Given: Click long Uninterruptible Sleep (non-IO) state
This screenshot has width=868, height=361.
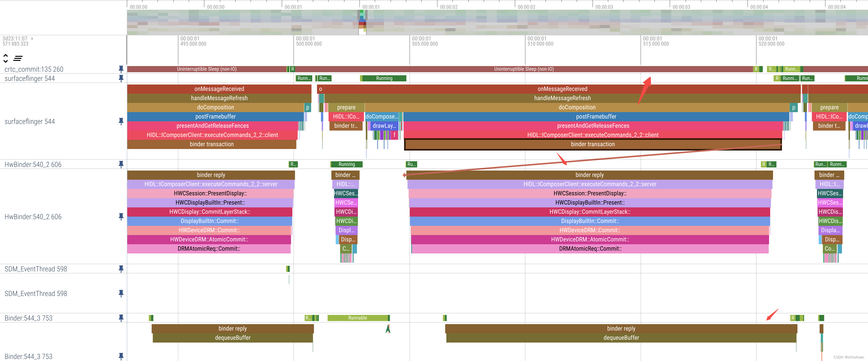Looking at the screenshot, I should click(524, 69).
